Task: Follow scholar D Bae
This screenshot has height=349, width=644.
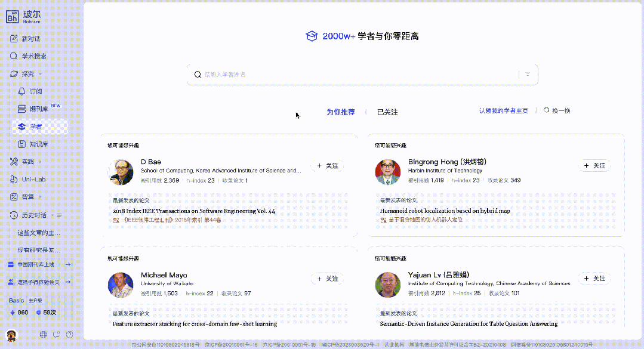Action: (x=327, y=166)
